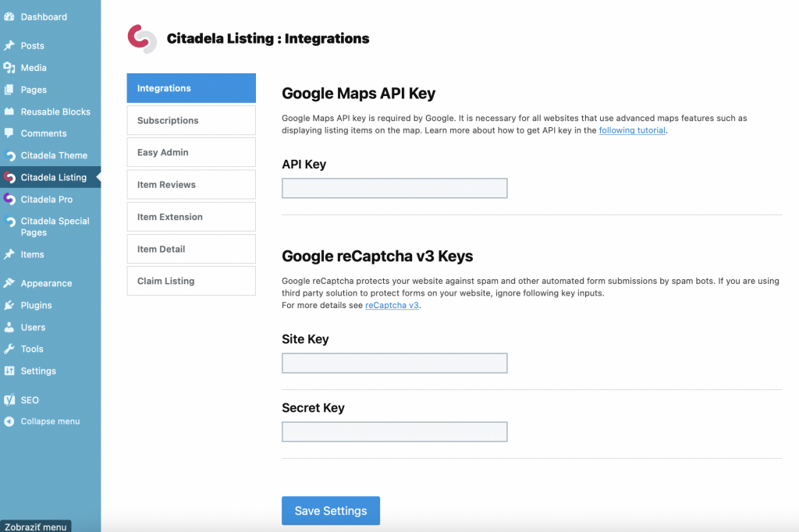Viewport: 799px width, 532px height.
Task: Click the Plugins plug icon
Action: [9, 305]
